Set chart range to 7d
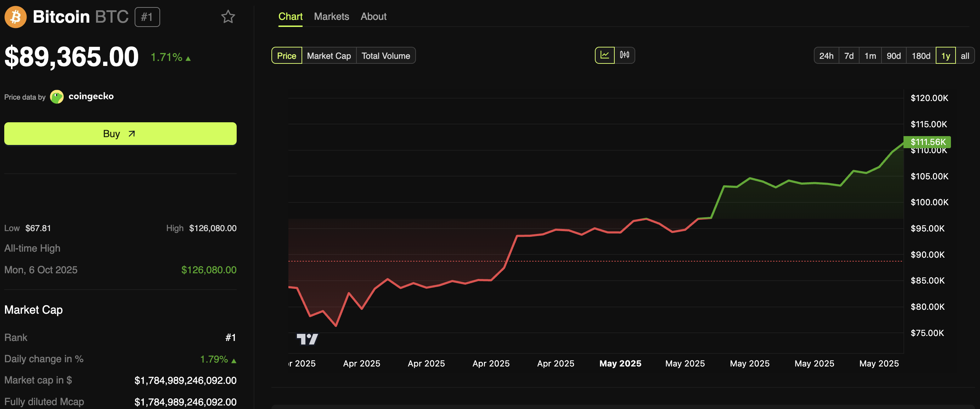 pyautogui.click(x=849, y=56)
